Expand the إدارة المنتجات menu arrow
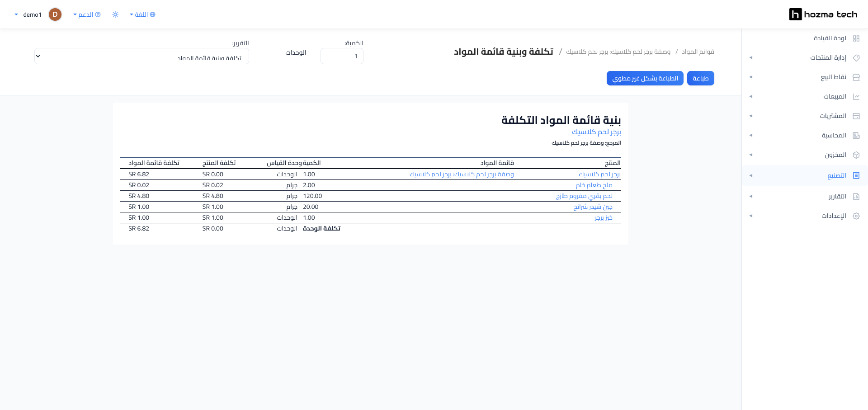Viewport: 868px width, 410px height. 751,58
